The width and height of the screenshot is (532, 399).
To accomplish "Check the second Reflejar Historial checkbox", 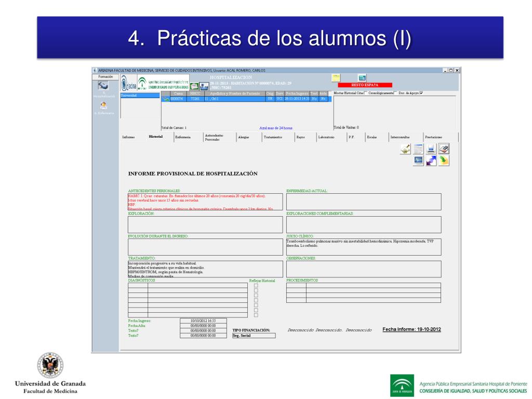I will 256,290.
